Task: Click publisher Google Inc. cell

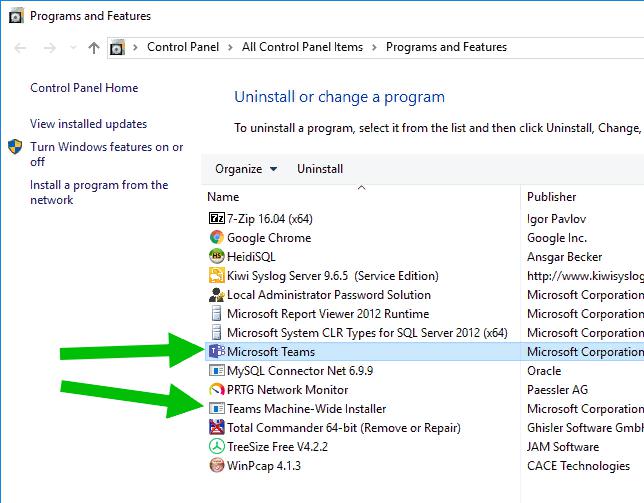Action: pos(557,238)
